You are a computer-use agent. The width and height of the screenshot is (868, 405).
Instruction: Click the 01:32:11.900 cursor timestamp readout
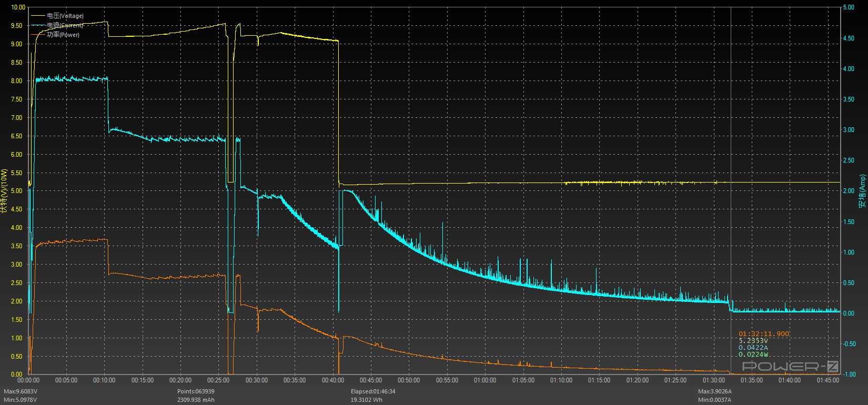tap(763, 334)
